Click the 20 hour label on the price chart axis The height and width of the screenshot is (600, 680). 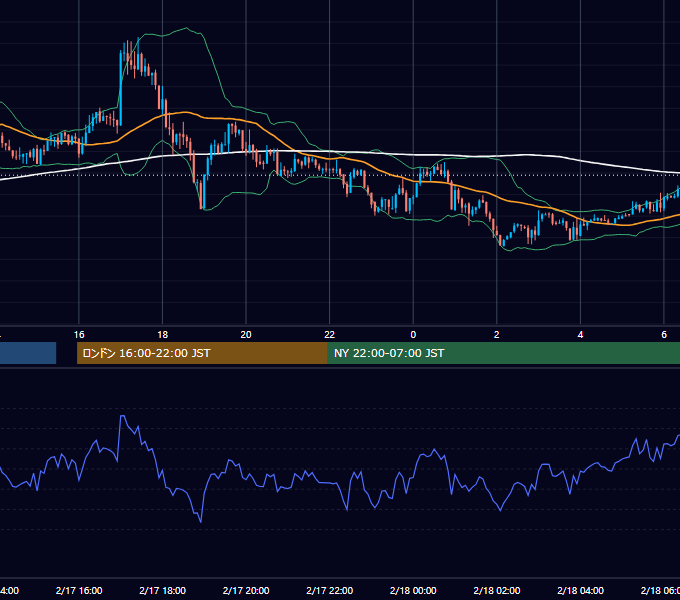pos(246,335)
